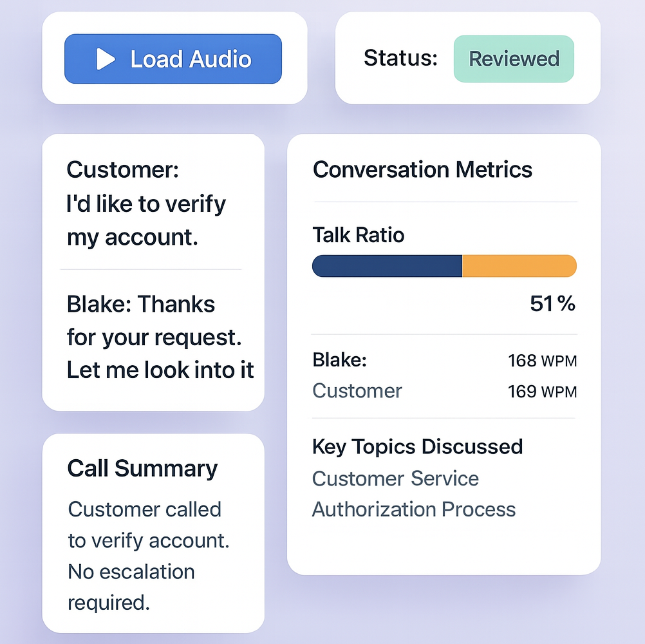Click the Status label

pyautogui.click(x=400, y=59)
